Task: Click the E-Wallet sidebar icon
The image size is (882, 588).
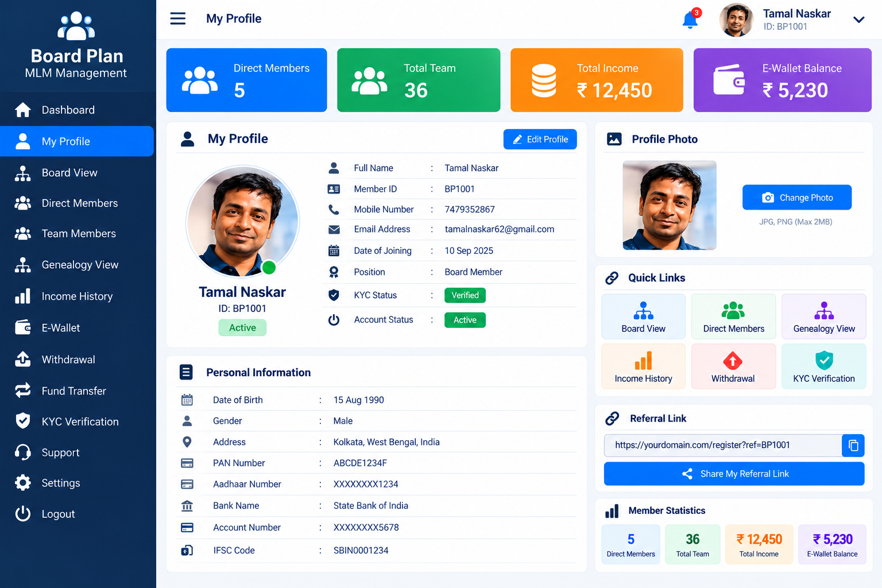Action: tap(23, 327)
